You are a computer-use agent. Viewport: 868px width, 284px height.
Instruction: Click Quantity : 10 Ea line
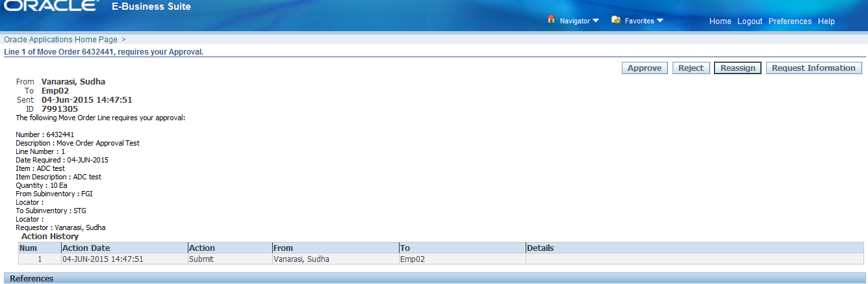pyautogui.click(x=42, y=185)
